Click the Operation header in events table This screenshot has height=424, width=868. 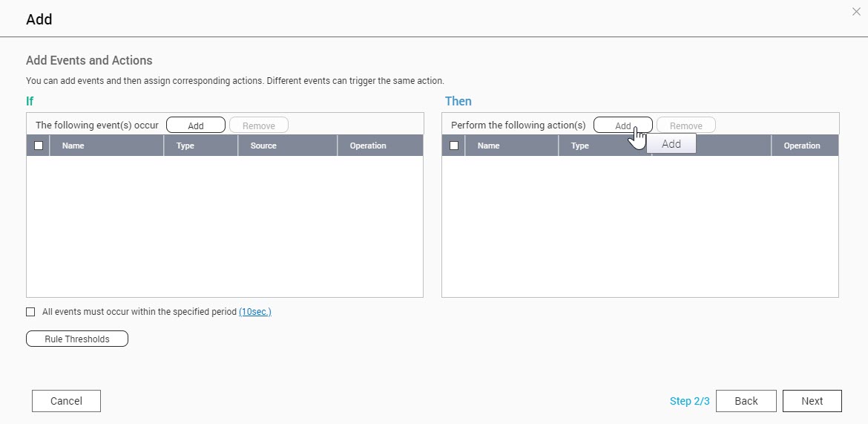coord(368,146)
